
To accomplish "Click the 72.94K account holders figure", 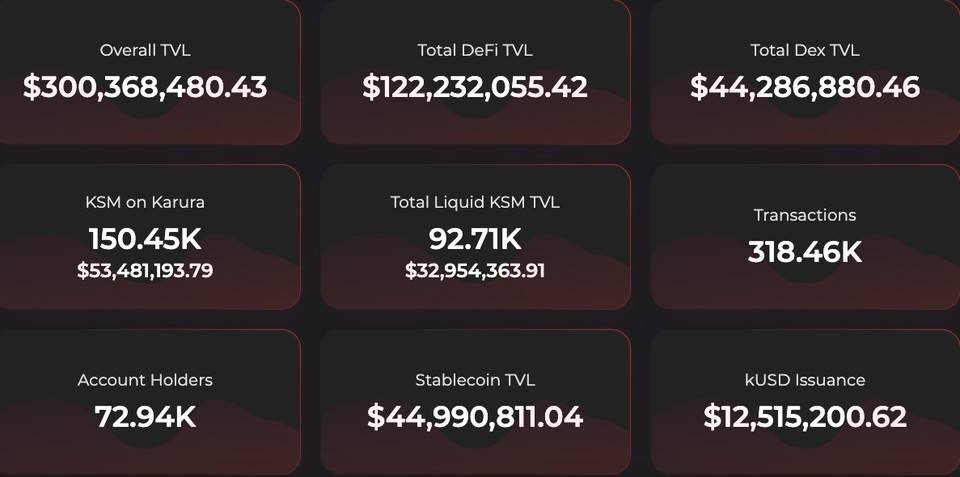I will click(x=145, y=417).
